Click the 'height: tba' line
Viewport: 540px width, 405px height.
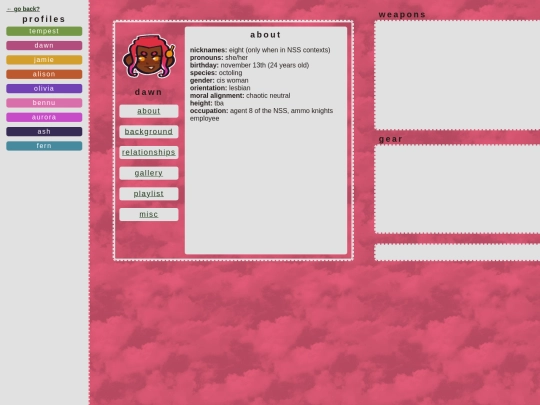[207, 103]
